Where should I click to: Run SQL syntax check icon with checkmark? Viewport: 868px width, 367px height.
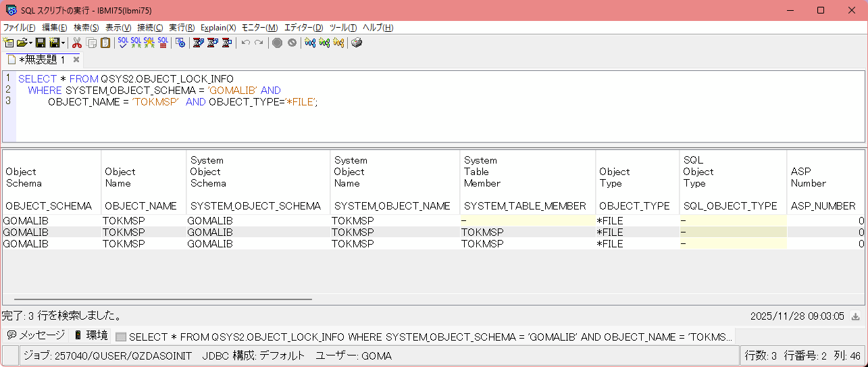point(123,43)
